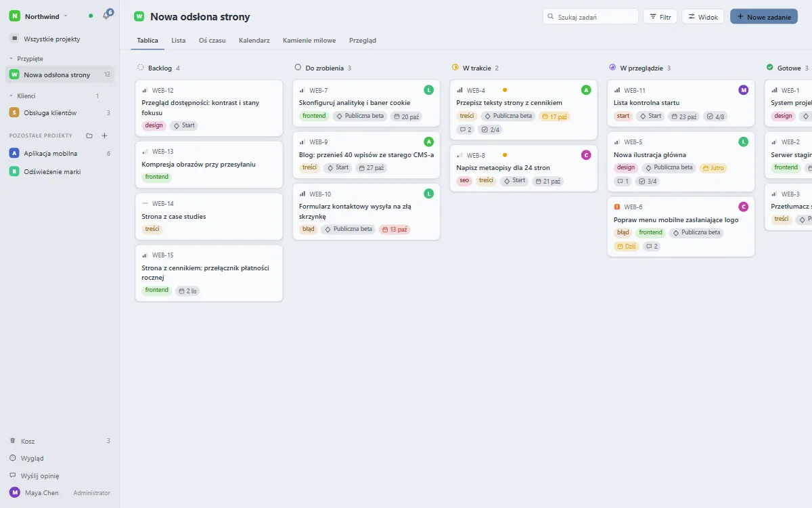Open card Strona z case studies

tap(209, 217)
